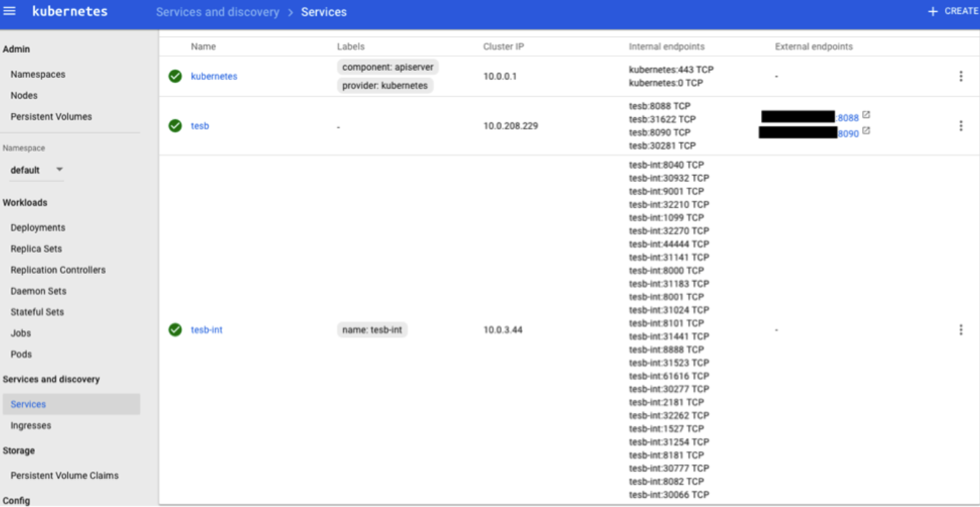
Task: Go to Daemon Sets
Action: tap(39, 291)
